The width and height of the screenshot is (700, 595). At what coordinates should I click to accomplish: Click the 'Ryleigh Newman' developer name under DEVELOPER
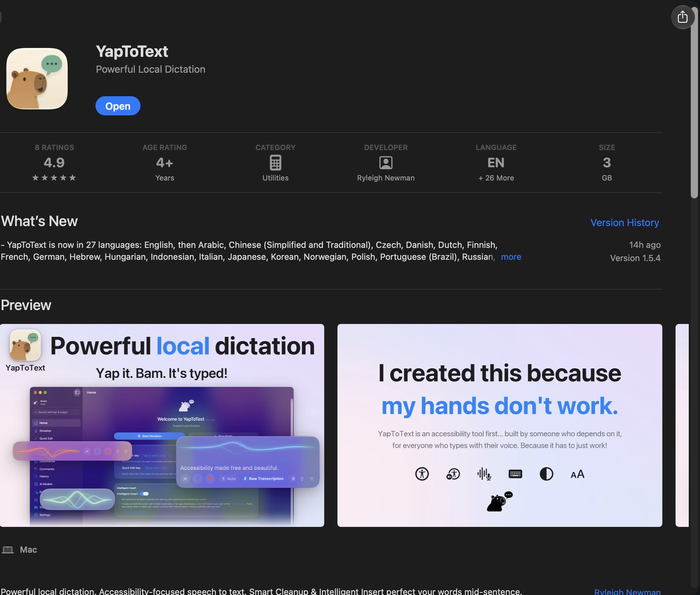(386, 178)
